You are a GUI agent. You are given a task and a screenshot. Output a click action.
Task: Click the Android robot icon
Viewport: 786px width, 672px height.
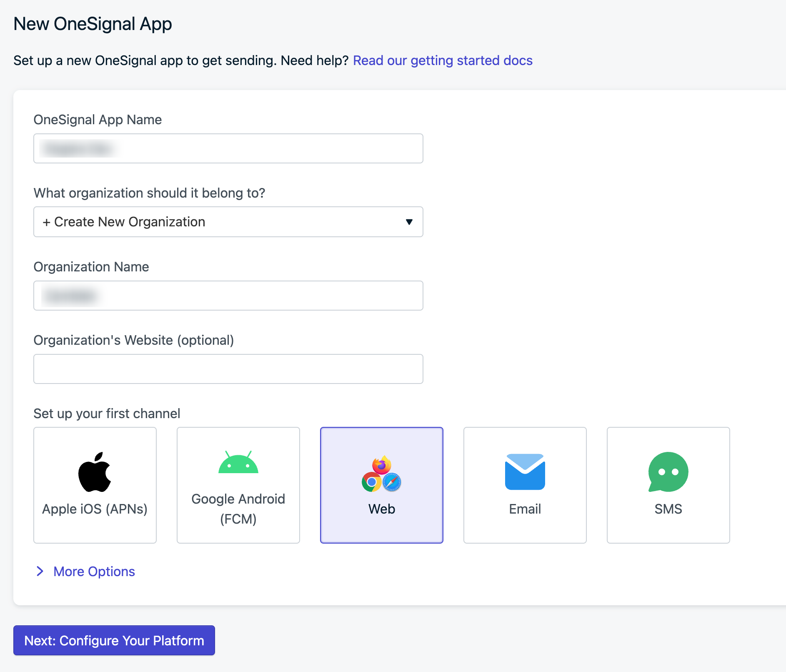238,462
